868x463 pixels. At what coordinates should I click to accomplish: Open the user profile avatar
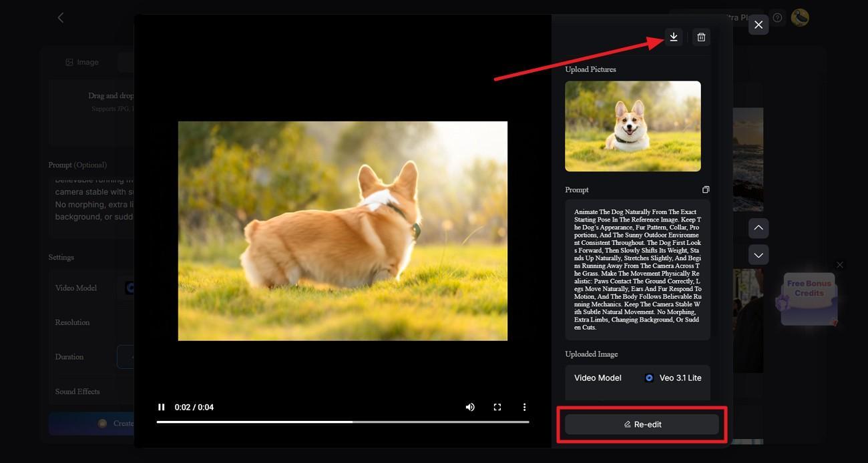[x=800, y=17]
